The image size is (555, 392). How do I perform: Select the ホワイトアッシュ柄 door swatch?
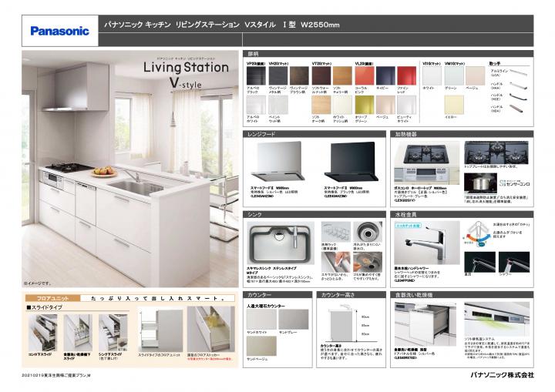342,105
